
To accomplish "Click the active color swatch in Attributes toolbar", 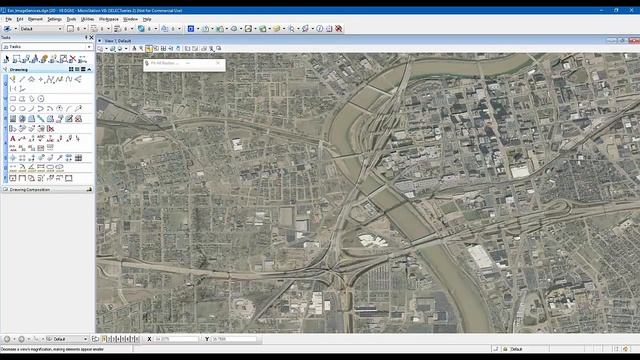I will pyautogui.click(x=70, y=29).
